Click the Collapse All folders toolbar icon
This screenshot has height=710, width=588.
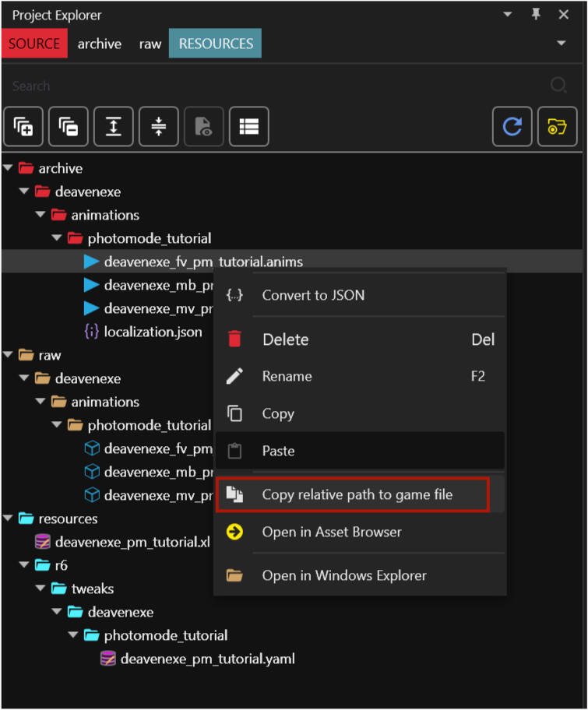[x=69, y=126]
